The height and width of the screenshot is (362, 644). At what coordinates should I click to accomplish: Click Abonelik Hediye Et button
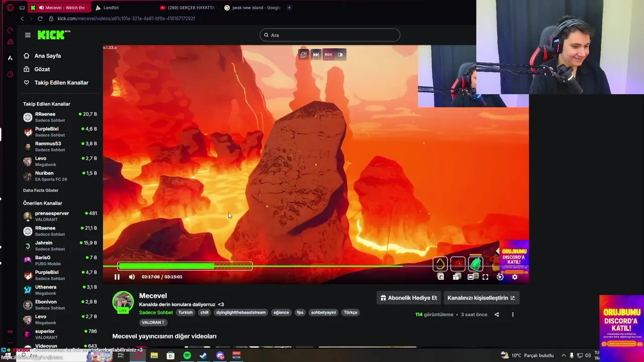pos(408,298)
